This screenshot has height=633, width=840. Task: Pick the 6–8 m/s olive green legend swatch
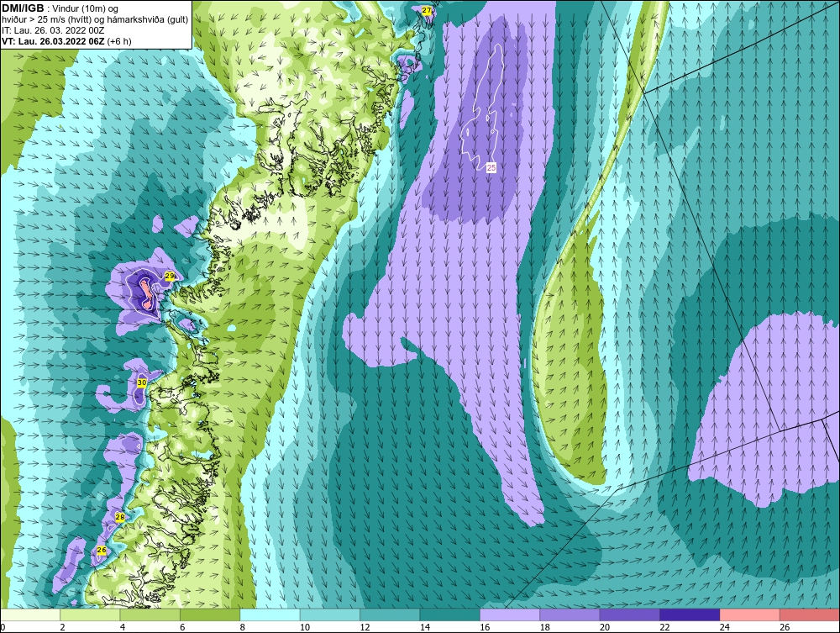pos(210,615)
